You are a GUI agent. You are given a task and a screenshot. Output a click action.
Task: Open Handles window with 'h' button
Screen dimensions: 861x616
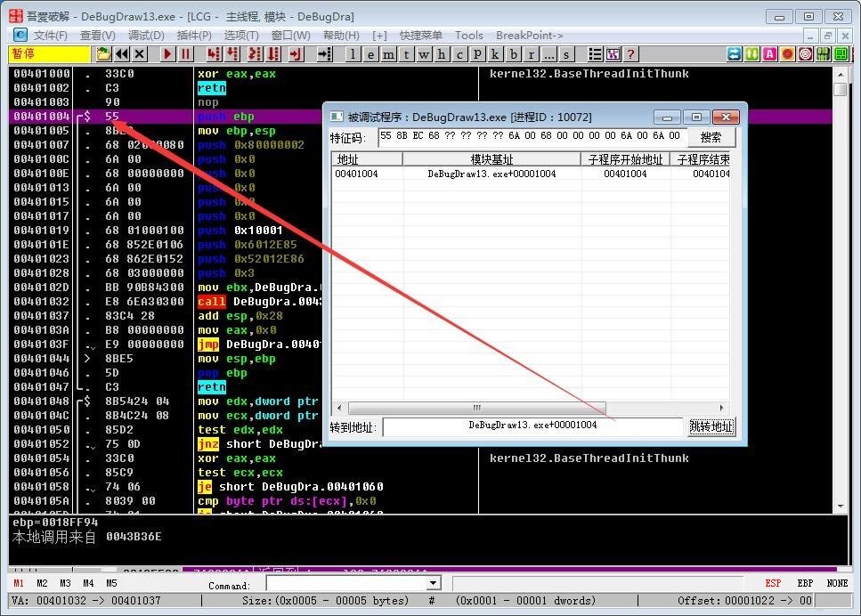coord(442,54)
